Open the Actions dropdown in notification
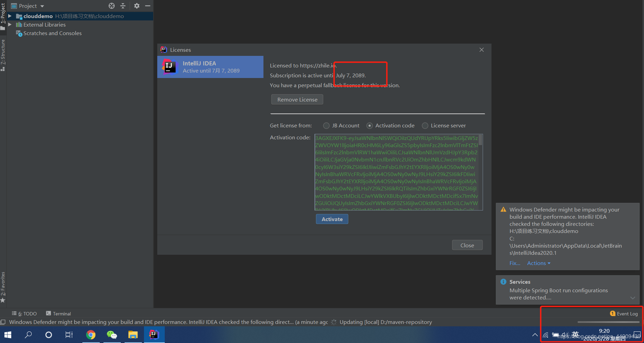This screenshot has width=644, height=343. (538, 263)
